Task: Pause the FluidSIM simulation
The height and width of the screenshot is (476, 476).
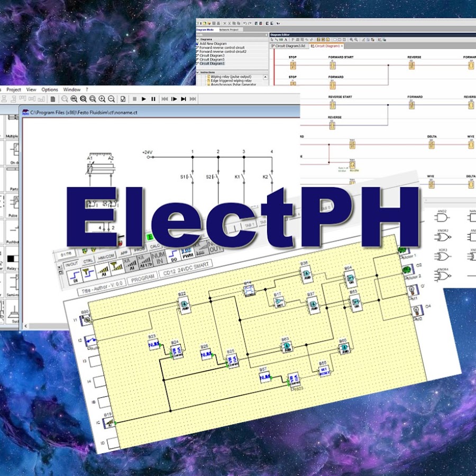Action: (153, 99)
